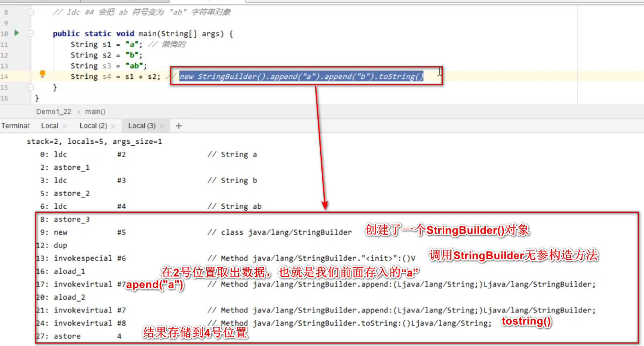This screenshot has height=346, width=644.
Task: Click the '3: ldc #3' bytecode line
Action: (148, 180)
